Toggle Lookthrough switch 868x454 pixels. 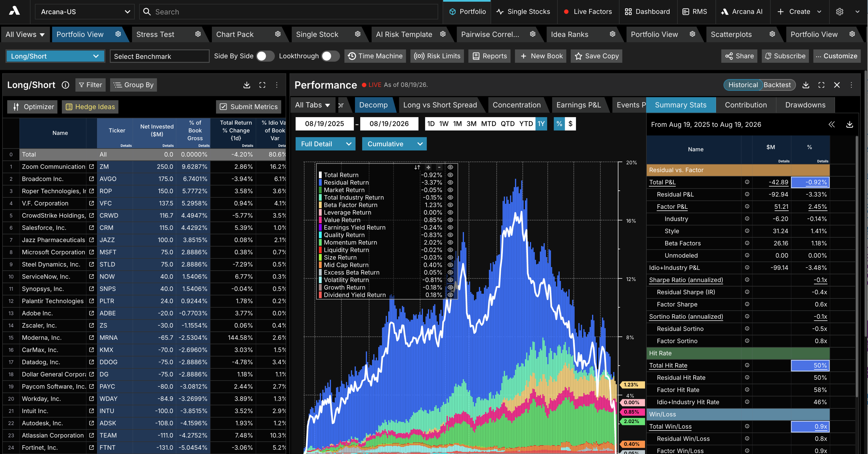[x=330, y=56]
